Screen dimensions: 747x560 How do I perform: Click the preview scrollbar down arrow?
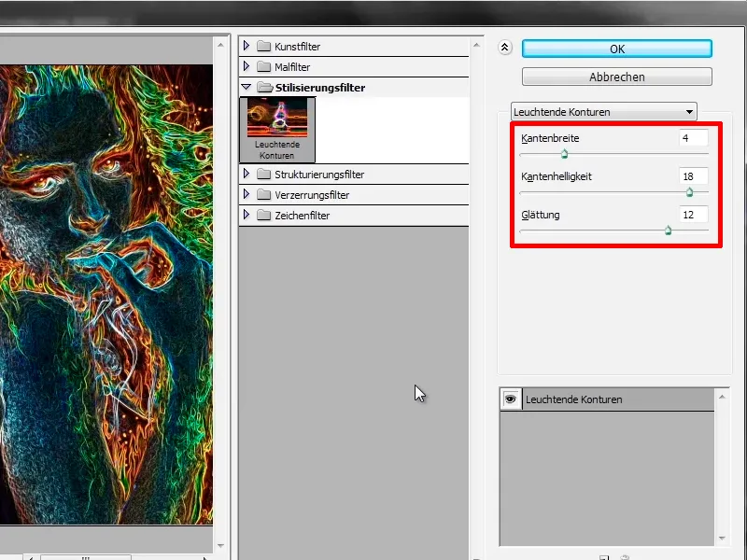[220, 546]
